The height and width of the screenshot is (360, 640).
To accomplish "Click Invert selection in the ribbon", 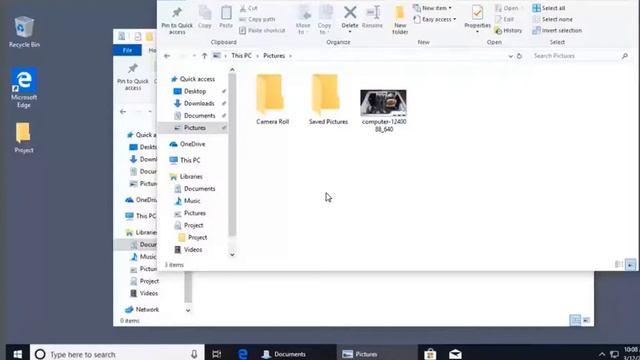I will (557, 31).
